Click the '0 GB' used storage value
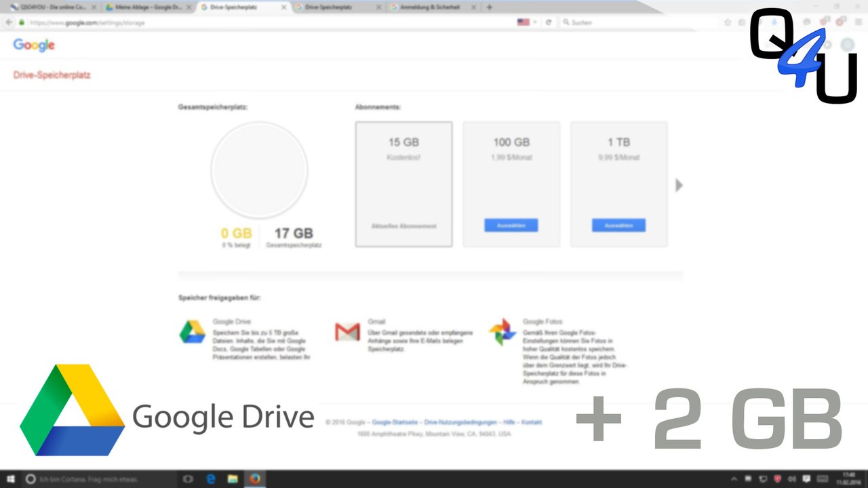Viewport: 868px width, 488px height. coord(236,234)
